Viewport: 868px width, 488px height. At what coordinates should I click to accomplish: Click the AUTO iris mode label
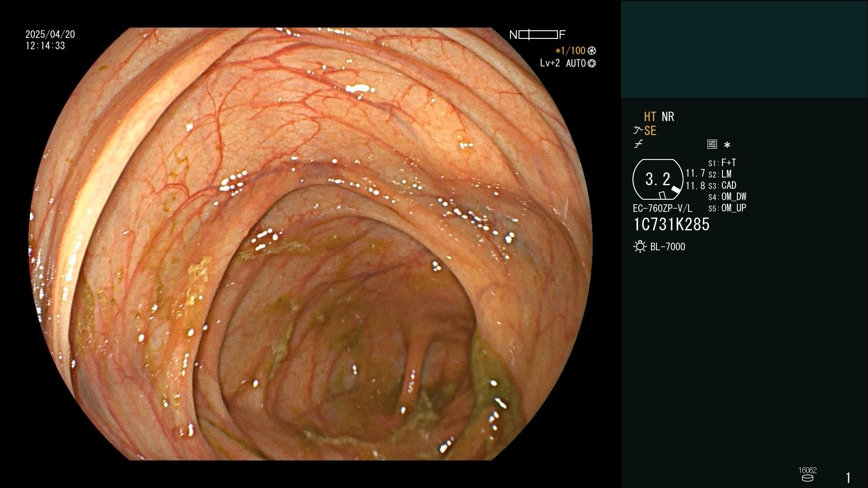click(576, 63)
